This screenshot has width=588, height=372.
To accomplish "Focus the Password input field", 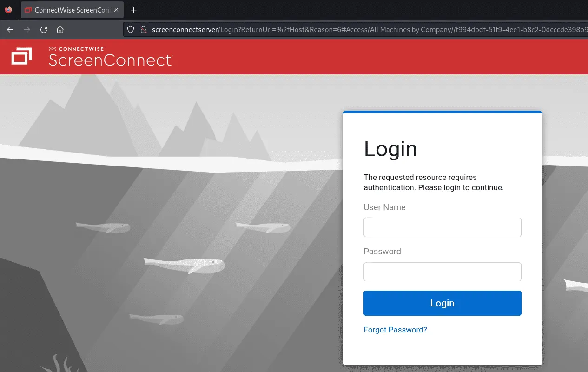I will (442, 272).
